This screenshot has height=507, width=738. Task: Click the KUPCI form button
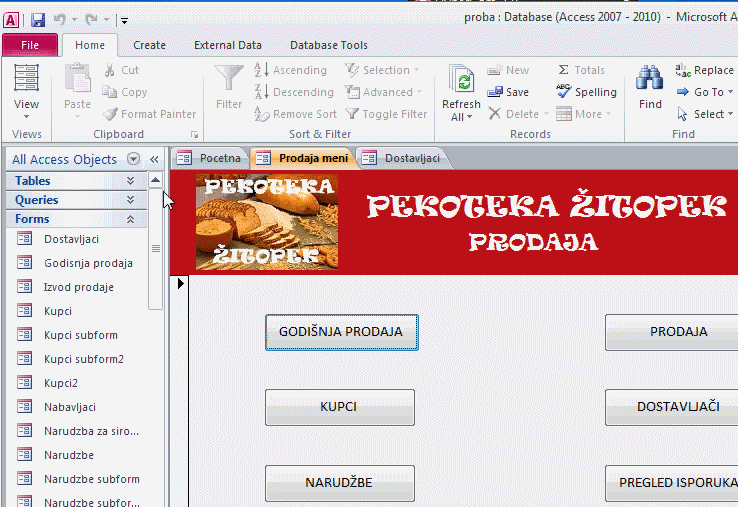(x=339, y=407)
